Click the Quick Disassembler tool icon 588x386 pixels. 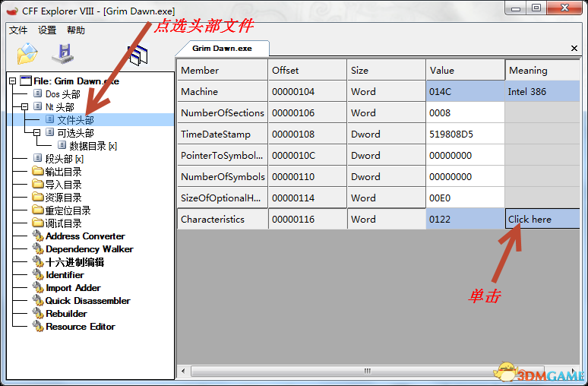(38, 300)
